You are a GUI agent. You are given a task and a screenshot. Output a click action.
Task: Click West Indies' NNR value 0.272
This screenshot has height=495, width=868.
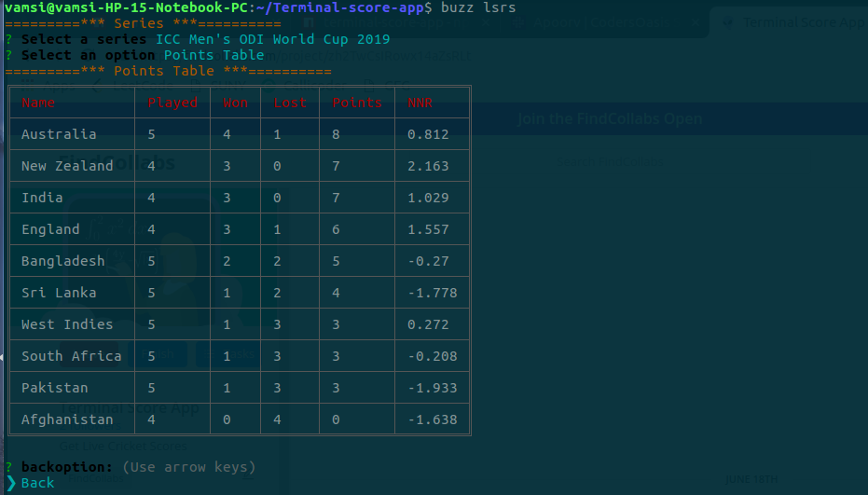point(428,323)
